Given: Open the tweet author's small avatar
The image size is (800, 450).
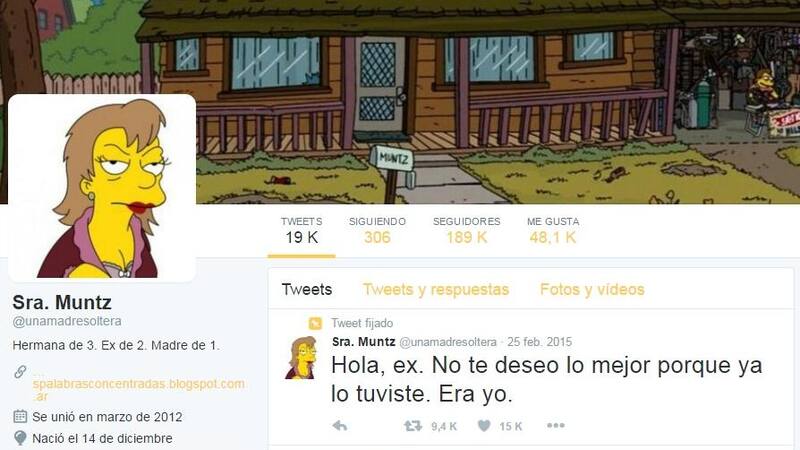Looking at the screenshot, I should pyautogui.click(x=301, y=358).
